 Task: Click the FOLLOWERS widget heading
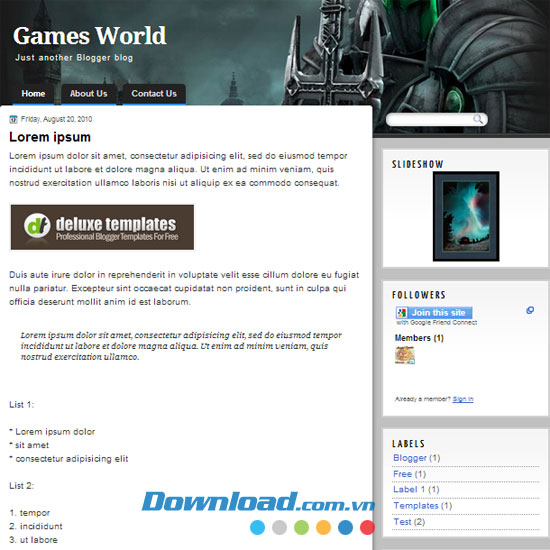pos(419,295)
